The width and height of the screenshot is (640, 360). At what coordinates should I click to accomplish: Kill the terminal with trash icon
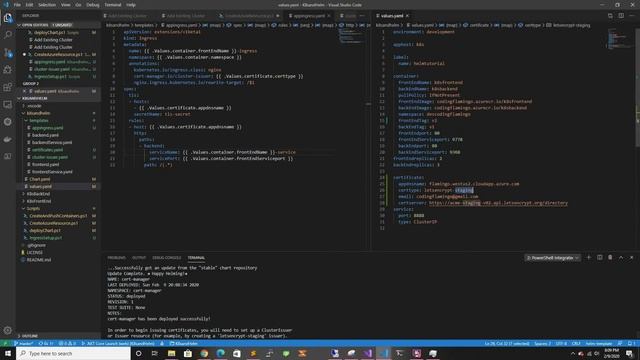click(610, 258)
